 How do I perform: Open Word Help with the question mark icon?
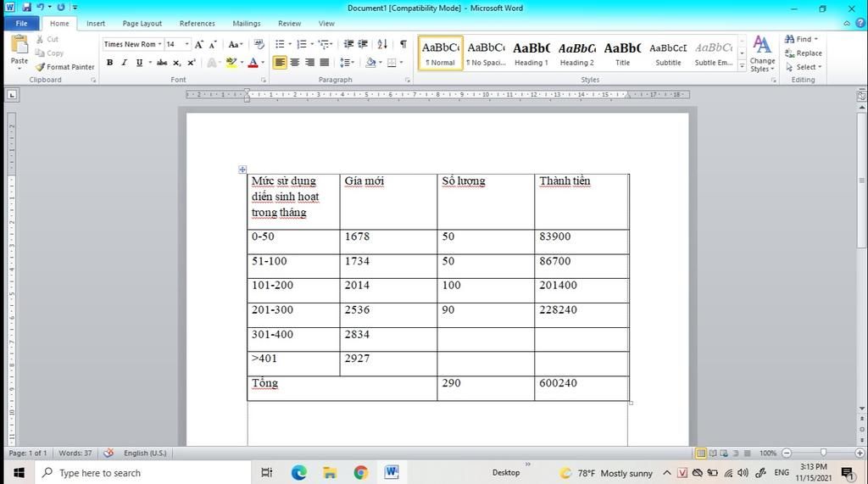click(860, 23)
